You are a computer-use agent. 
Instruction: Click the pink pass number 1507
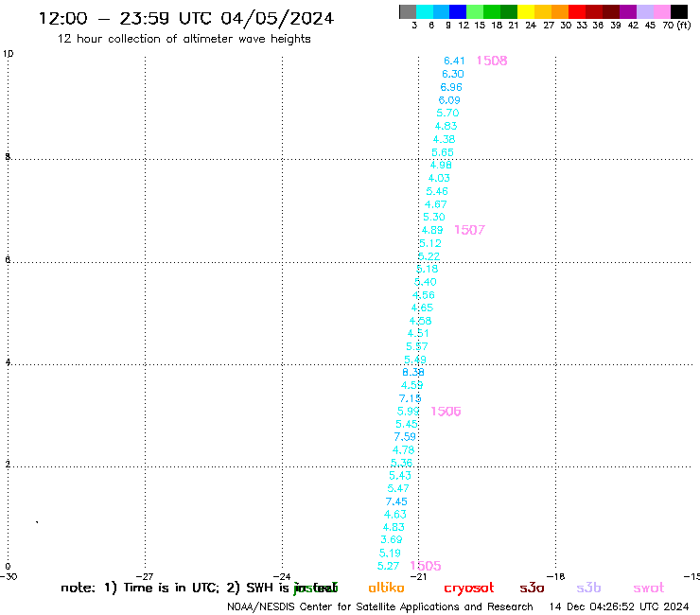469,230
